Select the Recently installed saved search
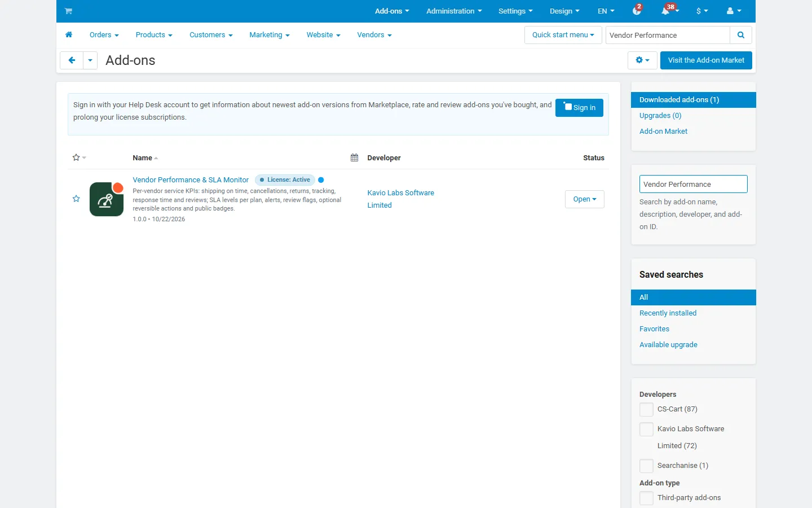Image resolution: width=812 pixels, height=508 pixels. tap(668, 313)
